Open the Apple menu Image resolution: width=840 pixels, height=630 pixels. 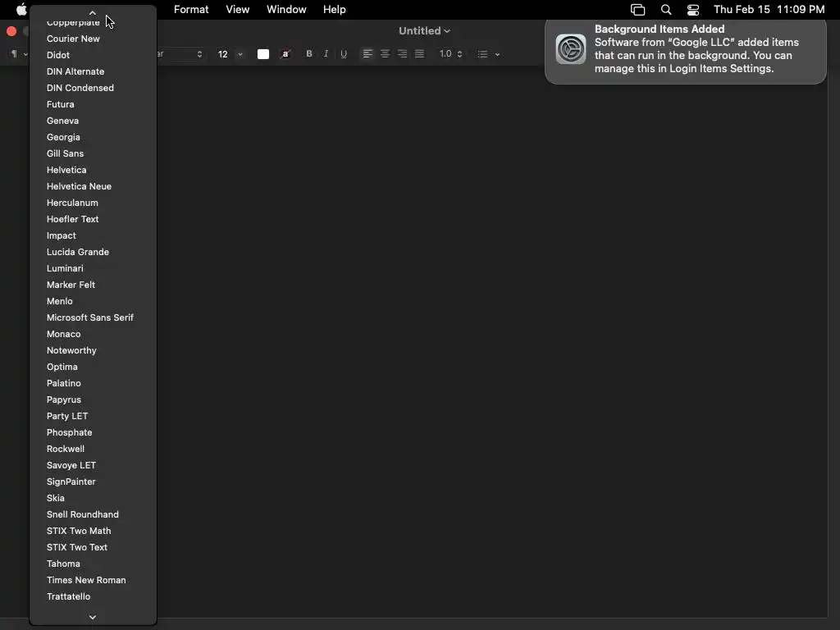click(21, 10)
